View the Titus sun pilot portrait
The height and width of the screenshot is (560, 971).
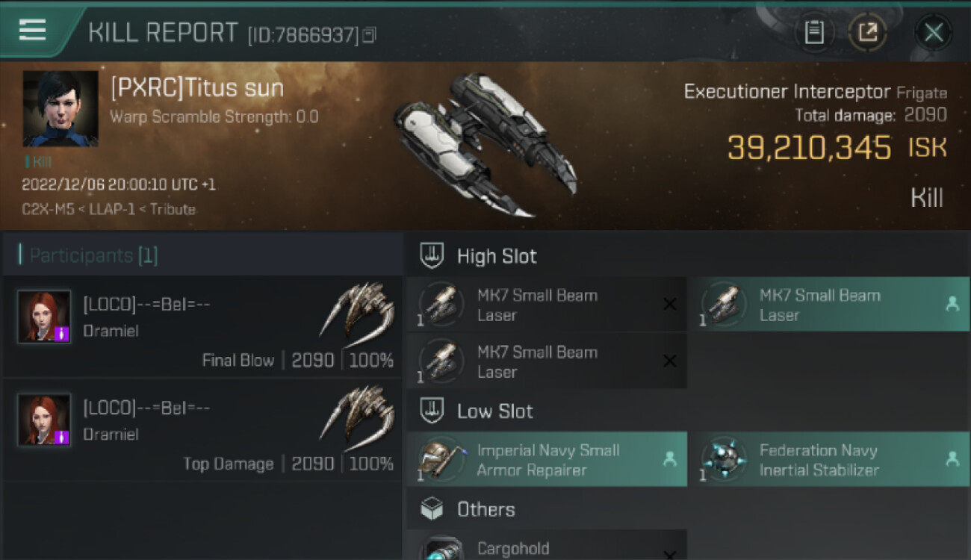(61, 108)
